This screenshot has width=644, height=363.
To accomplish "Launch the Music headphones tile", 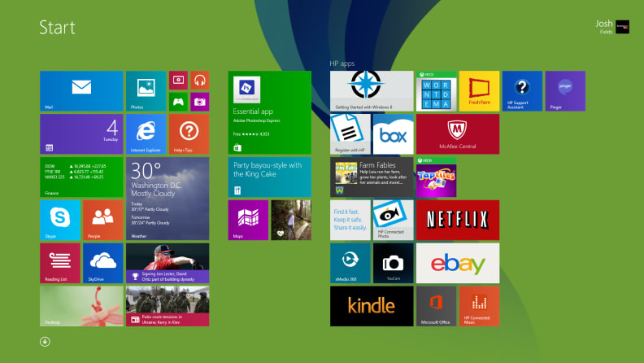I will (x=199, y=80).
